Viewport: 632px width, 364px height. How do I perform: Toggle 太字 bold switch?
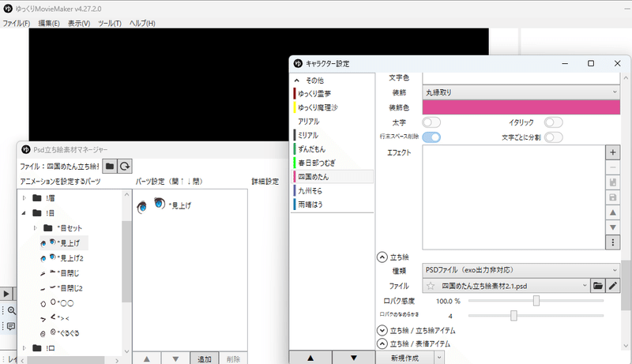point(431,122)
